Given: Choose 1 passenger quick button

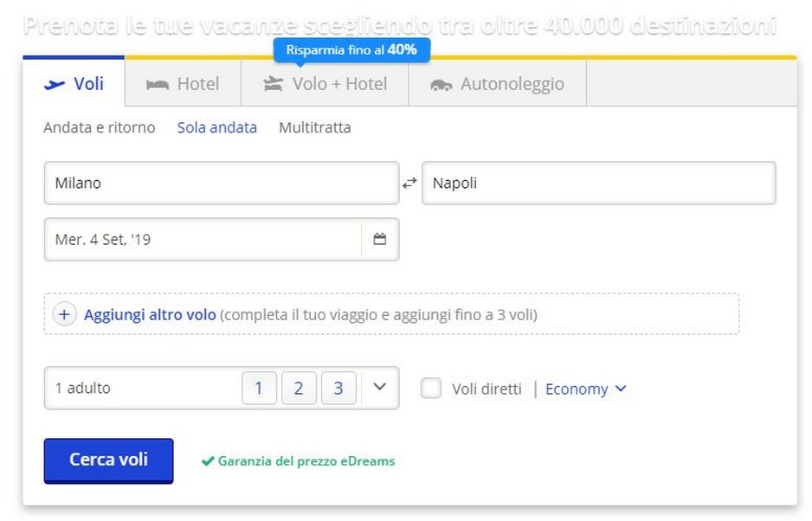Looking at the screenshot, I should coord(259,388).
